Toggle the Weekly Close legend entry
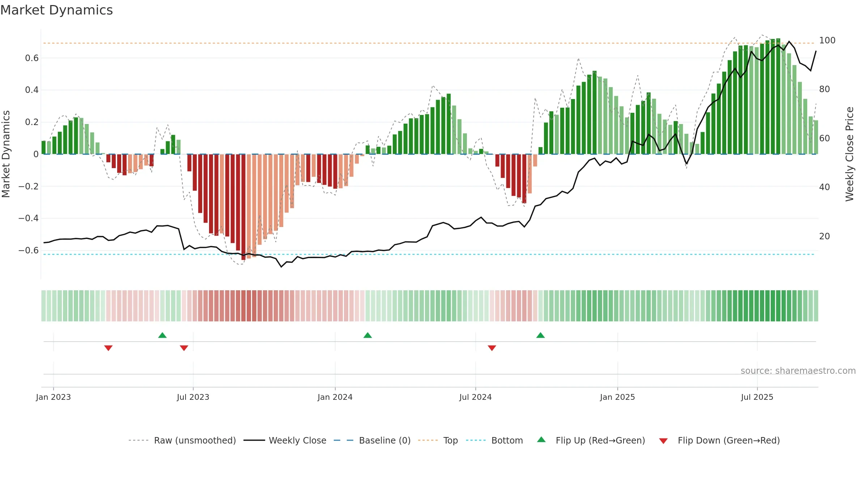Viewport: 868px width, 488px height. pyautogui.click(x=285, y=440)
